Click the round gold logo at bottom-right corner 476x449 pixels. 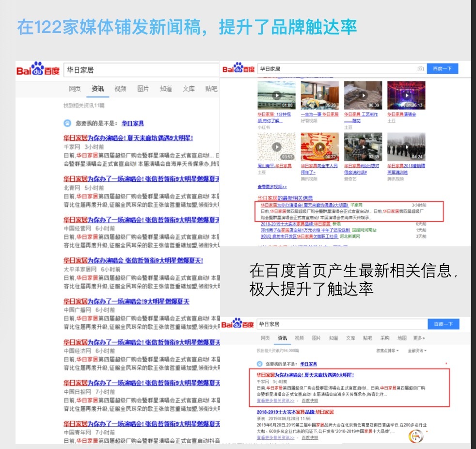pyautogui.click(x=416, y=436)
